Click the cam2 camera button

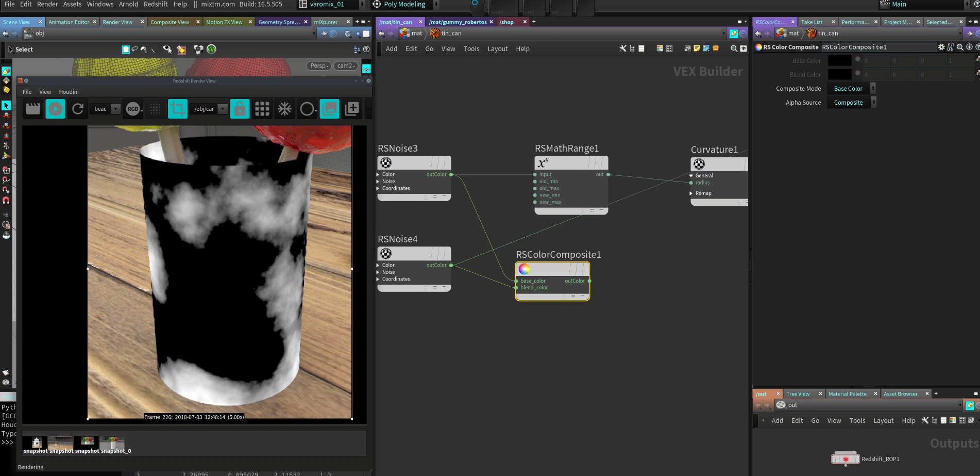346,66
